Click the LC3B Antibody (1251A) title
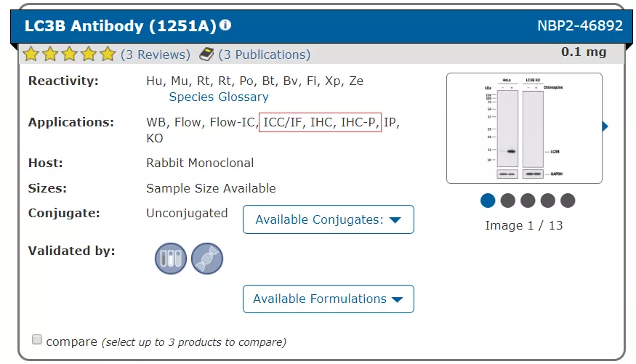636x364 pixels. 120,25
